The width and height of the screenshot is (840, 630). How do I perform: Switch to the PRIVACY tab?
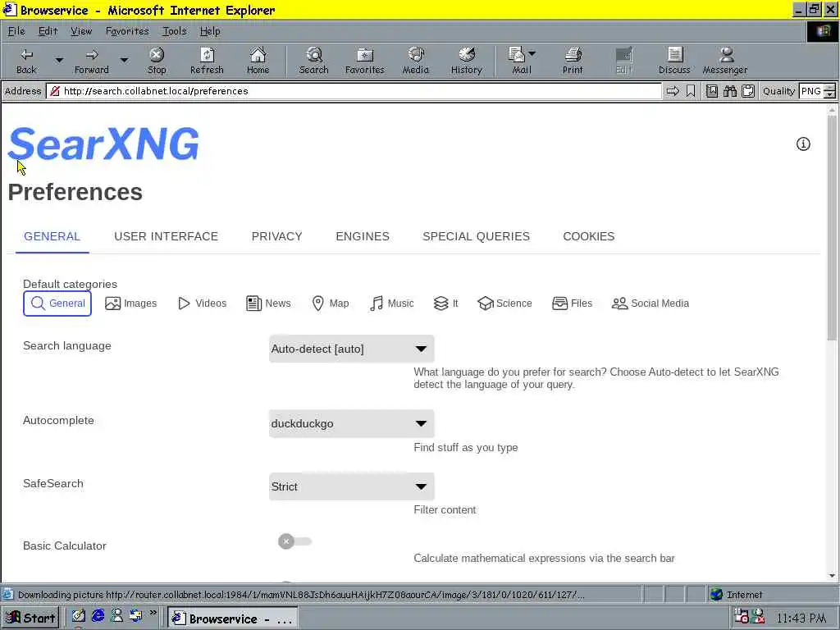277,236
